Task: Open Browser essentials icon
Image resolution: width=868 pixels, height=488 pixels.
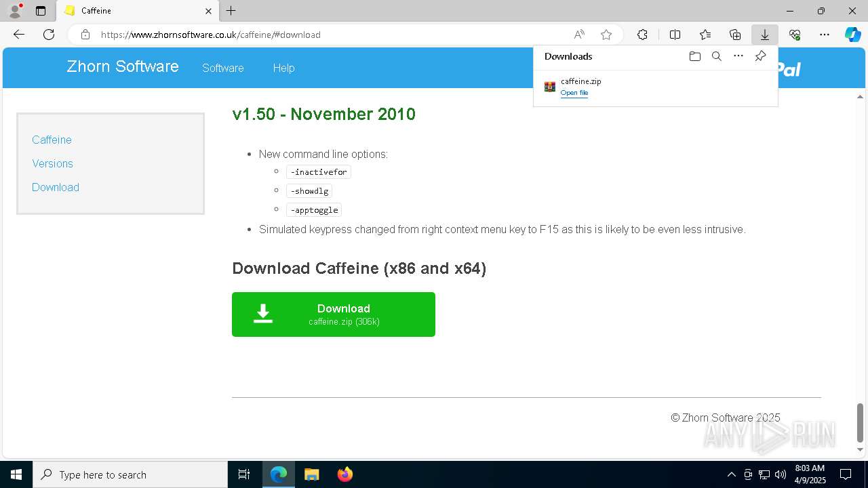Action: click(x=795, y=35)
